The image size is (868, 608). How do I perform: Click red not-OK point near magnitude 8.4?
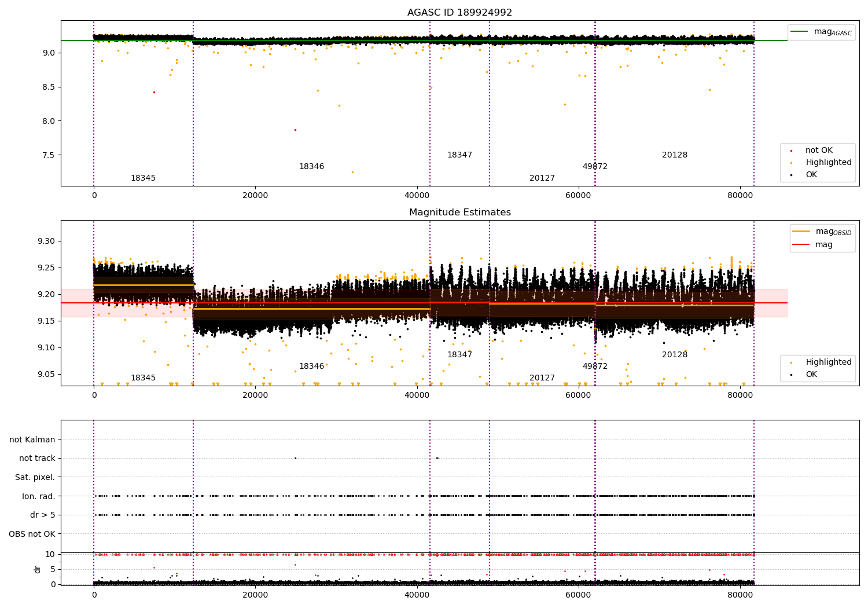(154, 92)
